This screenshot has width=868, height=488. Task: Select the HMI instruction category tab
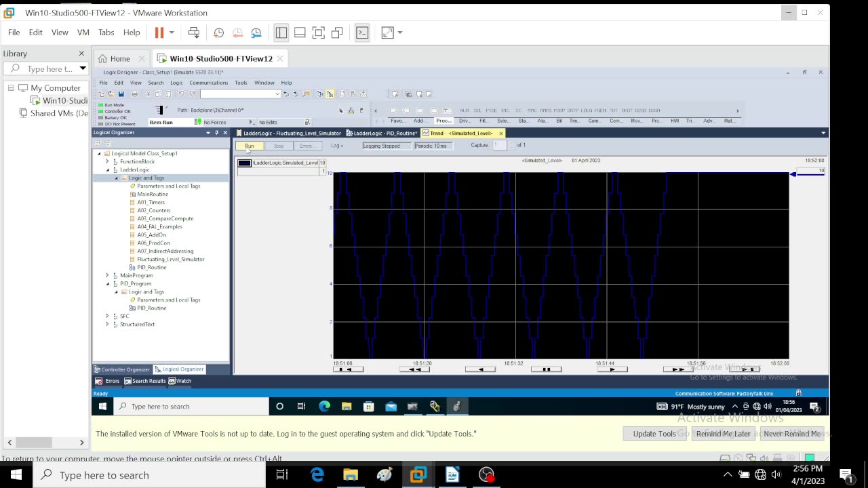675,121
